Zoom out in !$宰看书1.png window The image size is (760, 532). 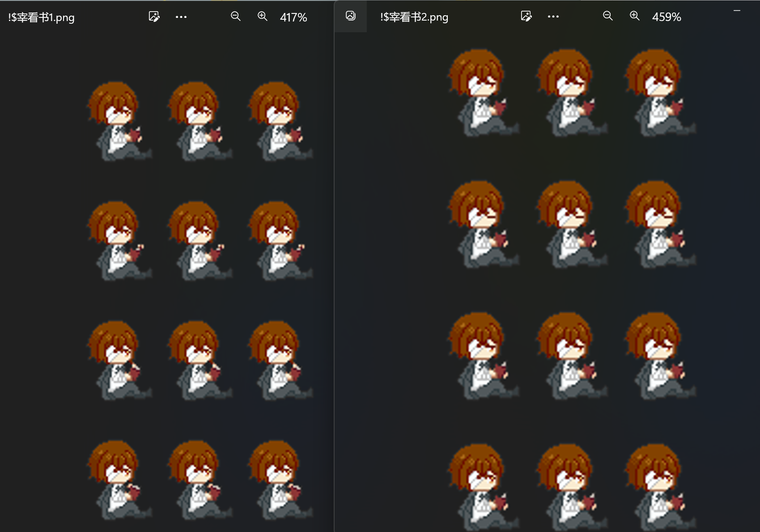(x=236, y=17)
